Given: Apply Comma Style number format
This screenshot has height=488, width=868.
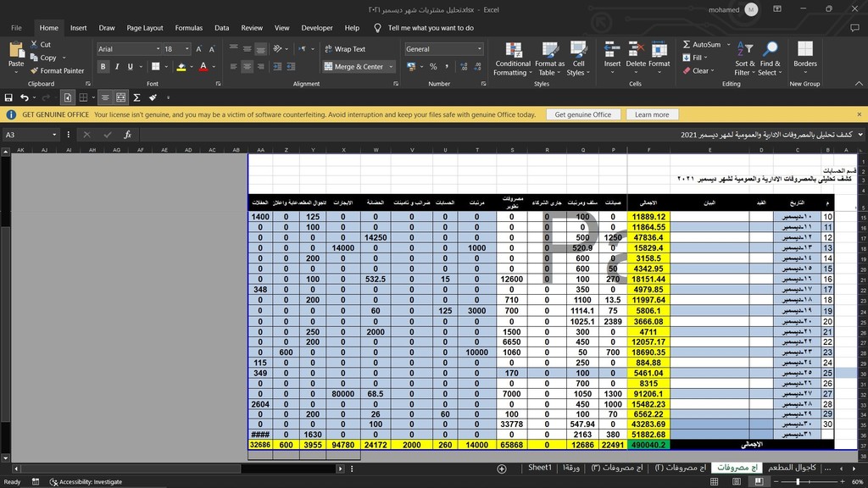Looking at the screenshot, I should pos(447,66).
